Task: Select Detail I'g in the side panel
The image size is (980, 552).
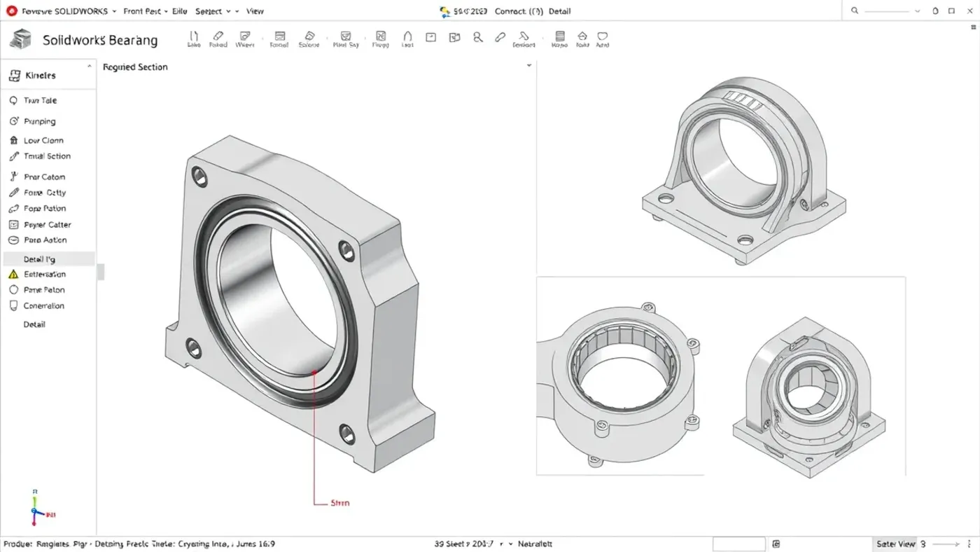Action: pyautogui.click(x=48, y=259)
